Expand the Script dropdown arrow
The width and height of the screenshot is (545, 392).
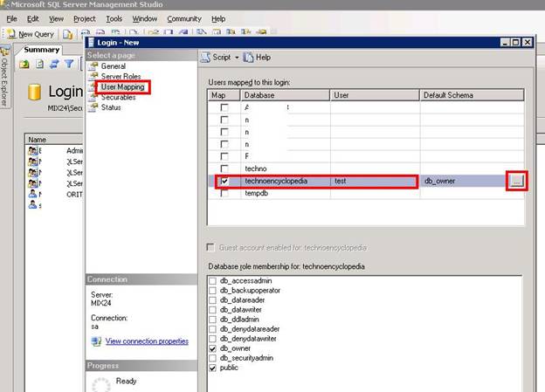(x=237, y=58)
